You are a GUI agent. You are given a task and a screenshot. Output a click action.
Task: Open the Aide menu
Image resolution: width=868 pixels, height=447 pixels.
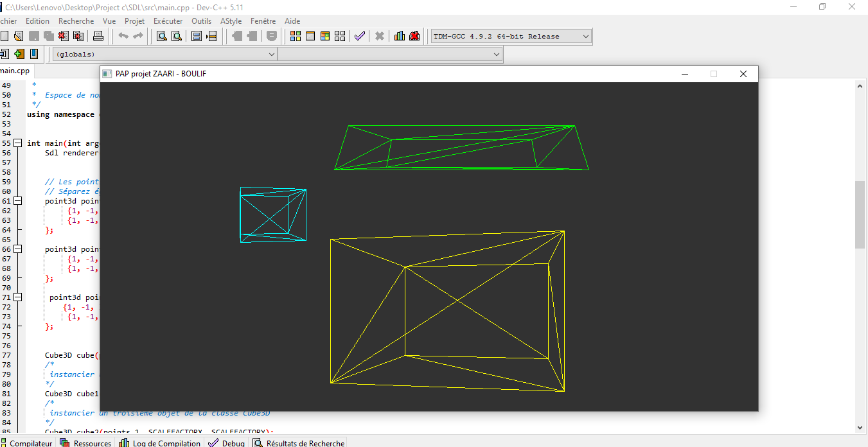[x=292, y=21]
